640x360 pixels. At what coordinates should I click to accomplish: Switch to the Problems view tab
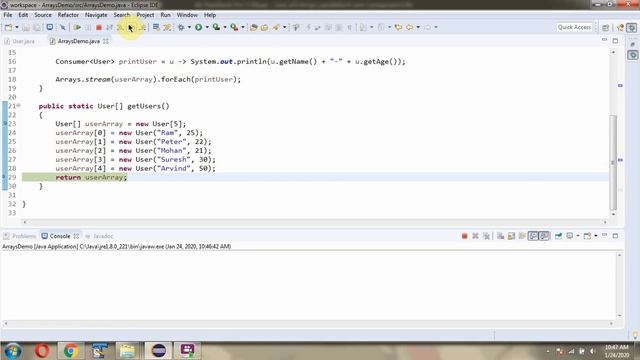point(20,236)
